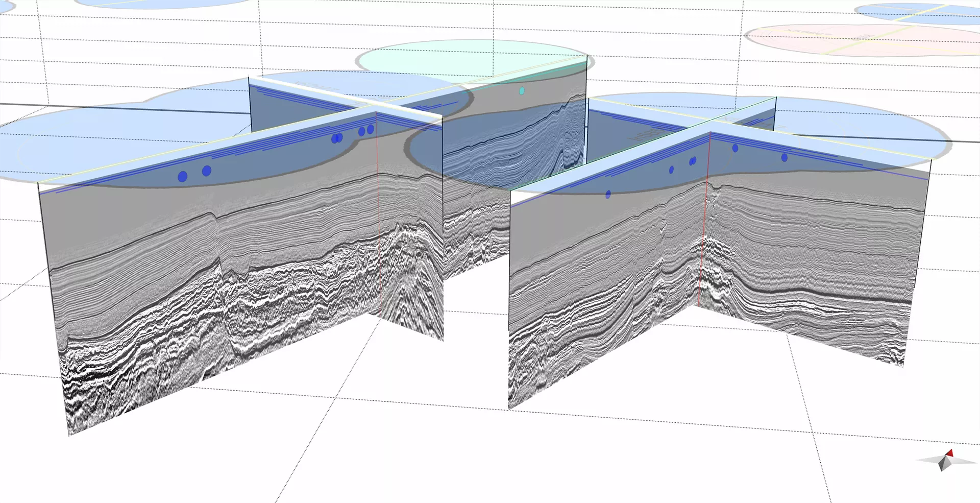980x503 pixels.
Task: Click the rightmost blue dot on right seismic section
Action: 785,158
